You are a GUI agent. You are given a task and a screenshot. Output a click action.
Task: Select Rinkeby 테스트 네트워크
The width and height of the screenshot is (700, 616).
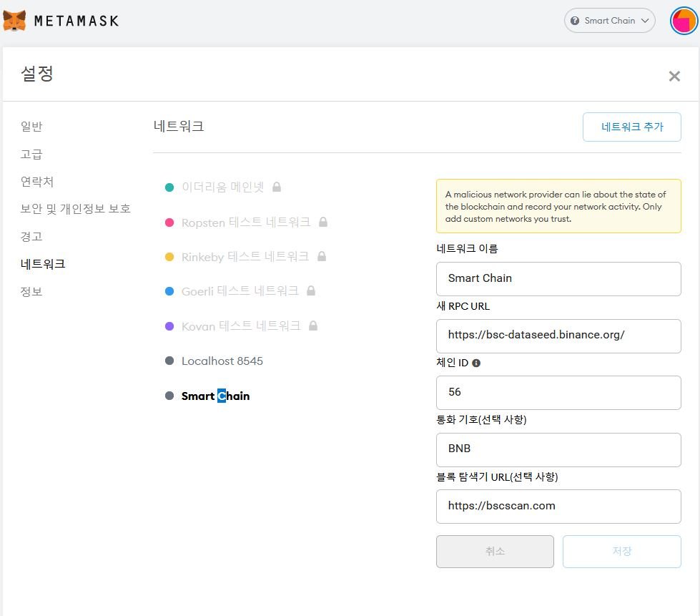245,256
